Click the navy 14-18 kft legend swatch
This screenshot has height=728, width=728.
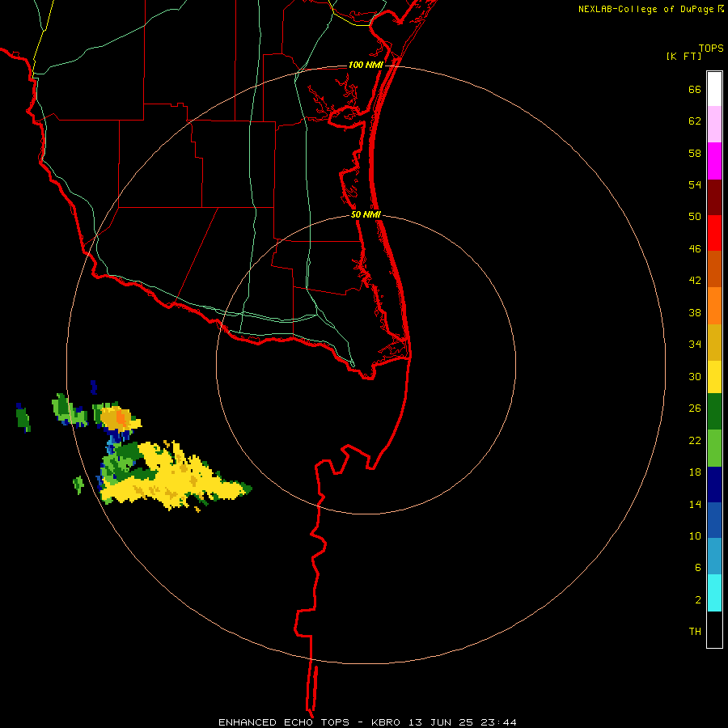tap(714, 485)
